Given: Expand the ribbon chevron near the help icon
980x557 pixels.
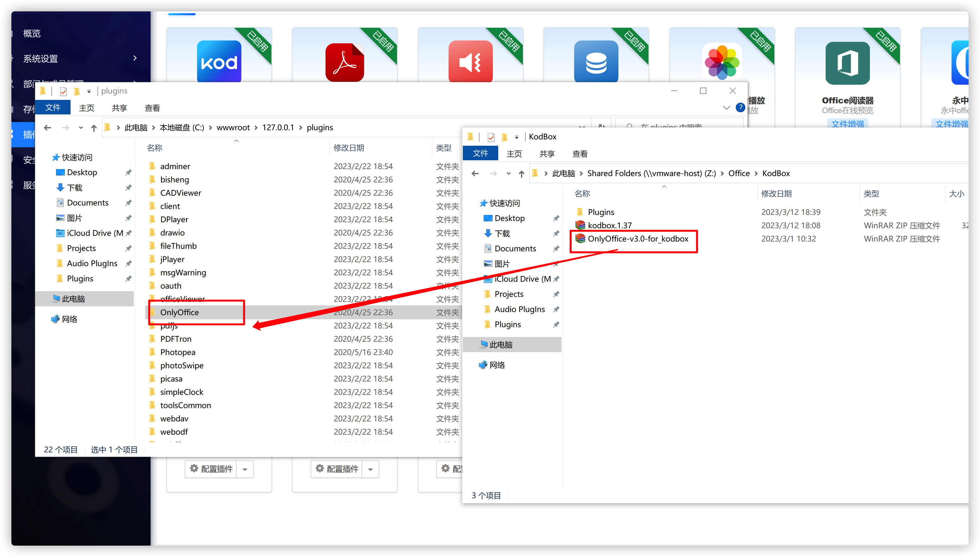Looking at the screenshot, I should tap(726, 107).
